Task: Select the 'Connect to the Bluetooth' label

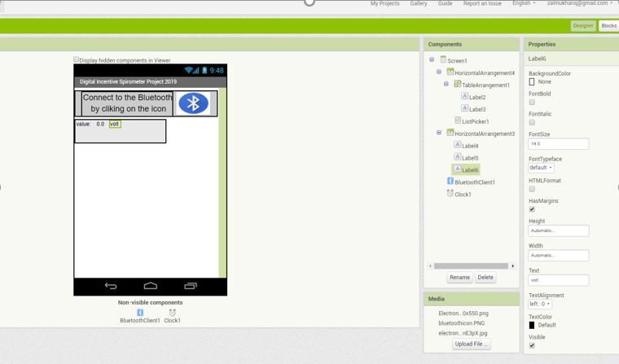Action: coord(128,103)
